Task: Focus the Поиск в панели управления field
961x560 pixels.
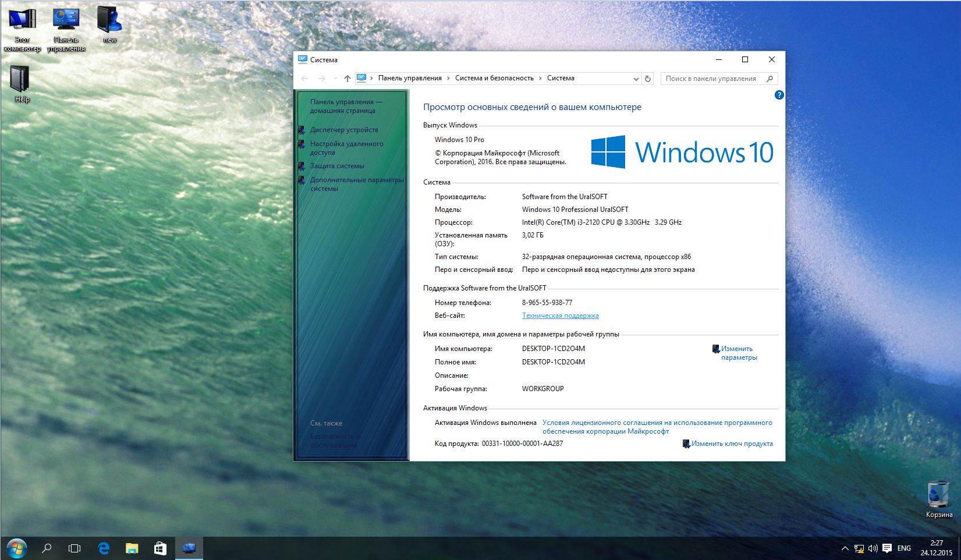Action: point(719,79)
